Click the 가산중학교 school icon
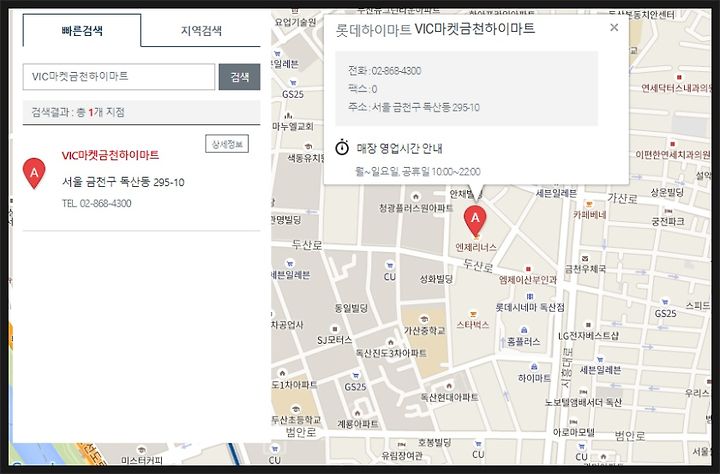 pyautogui.click(x=424, y=319)
